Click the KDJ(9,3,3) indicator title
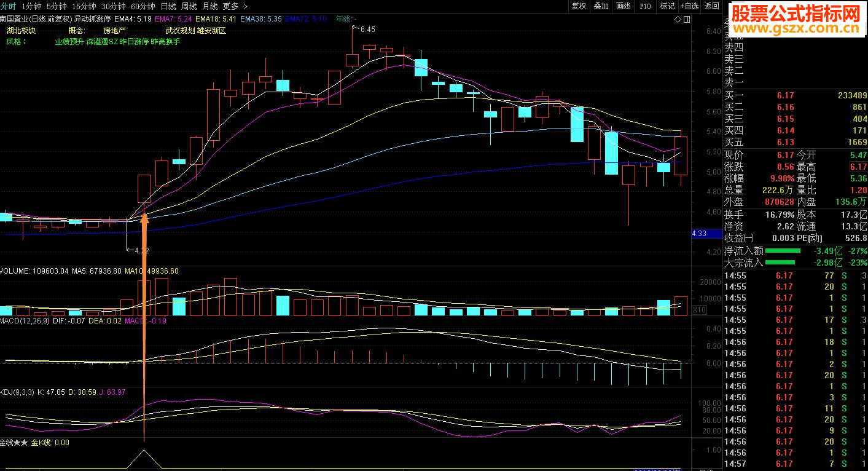The width and height of the screenshot is (868, 471). pyautogui.click(x=17, y=392)
